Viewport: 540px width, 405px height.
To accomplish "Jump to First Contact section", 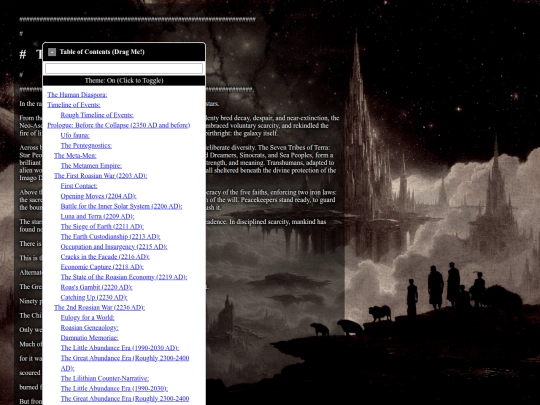I will pos(79,186).
